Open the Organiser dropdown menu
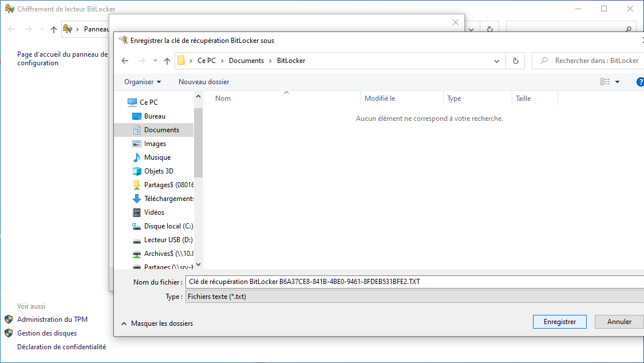The image size is (644, 363). click(143, 82)
